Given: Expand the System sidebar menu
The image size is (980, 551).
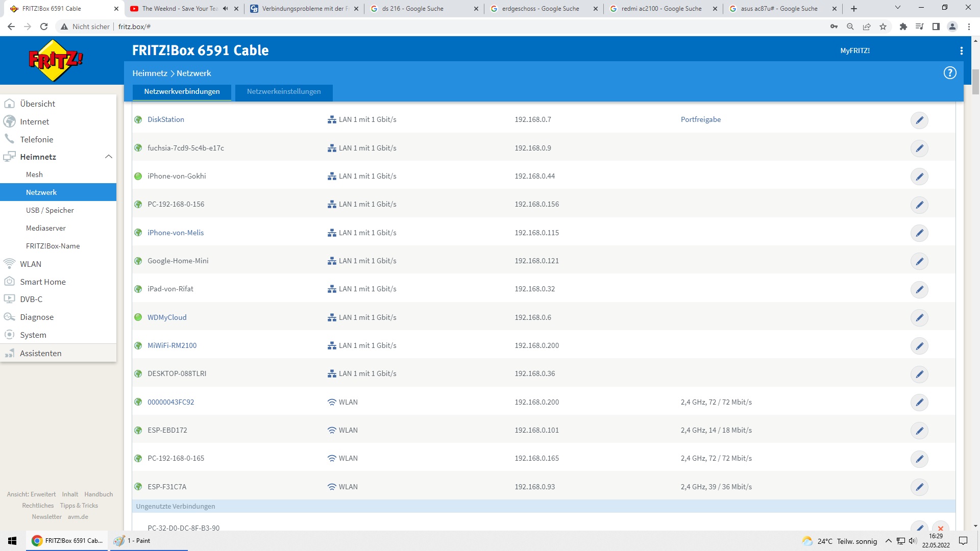Looking at the screenshot, I should pos(33,335).
